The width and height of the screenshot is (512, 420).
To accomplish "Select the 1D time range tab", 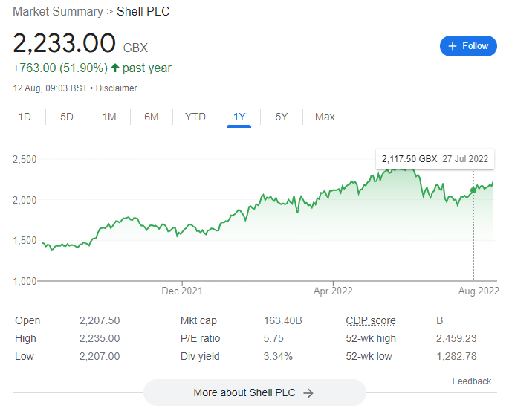I will [x=25, y=117].
